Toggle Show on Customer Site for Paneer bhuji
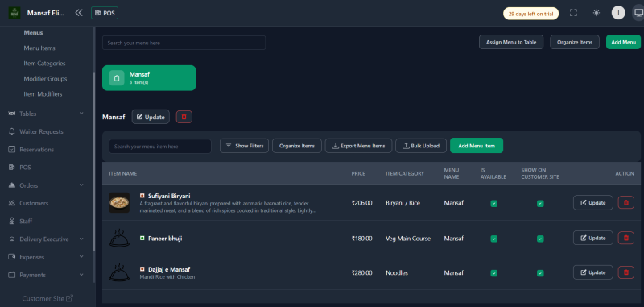The image size is (644, 307). coord(540,239)
